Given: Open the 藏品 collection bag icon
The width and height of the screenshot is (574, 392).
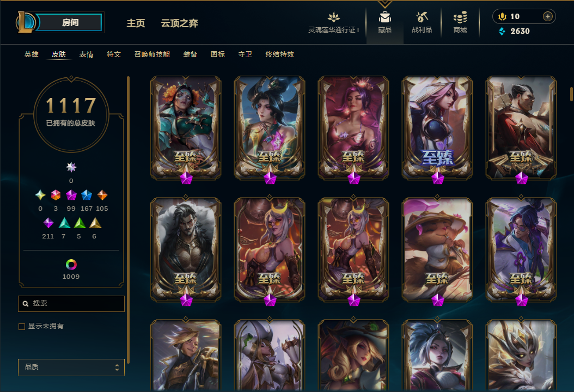Looking at the screenshot, I should coord(384,17).
